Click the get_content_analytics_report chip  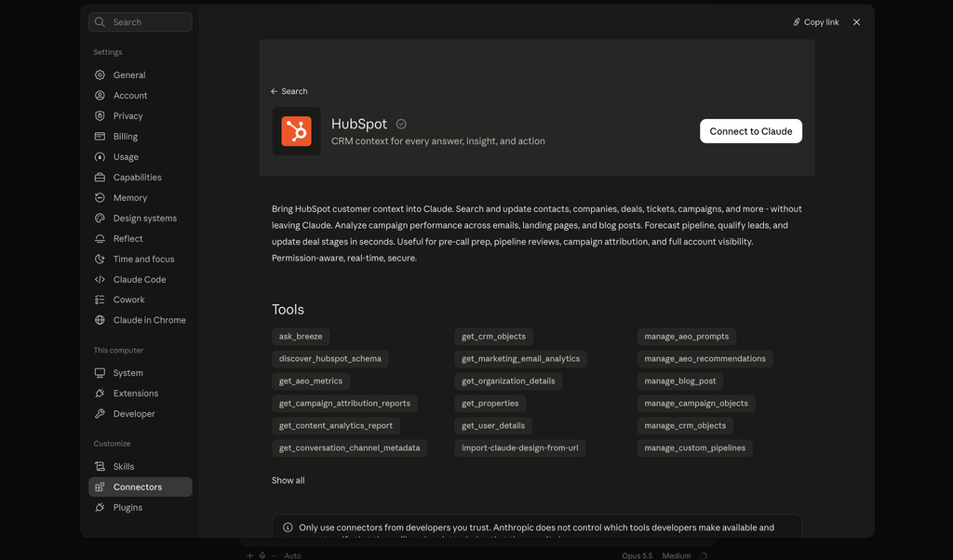[335, 426]
